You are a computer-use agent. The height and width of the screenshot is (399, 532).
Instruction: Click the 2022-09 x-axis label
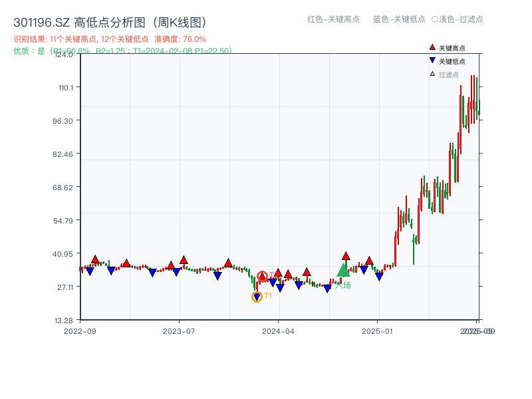[81, 329]
